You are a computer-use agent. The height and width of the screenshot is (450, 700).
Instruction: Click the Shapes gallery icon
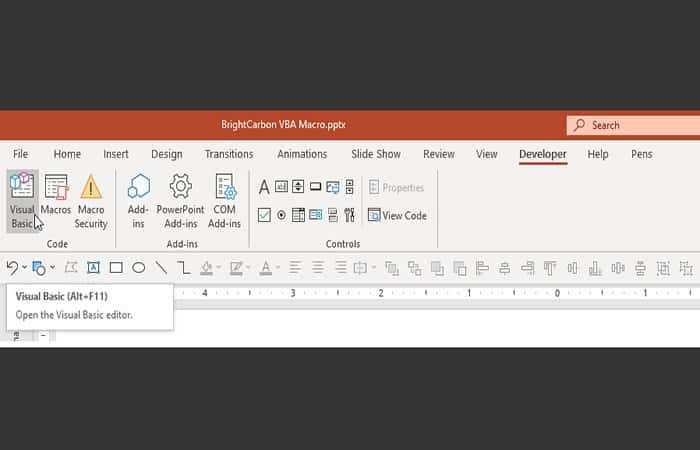39,268
